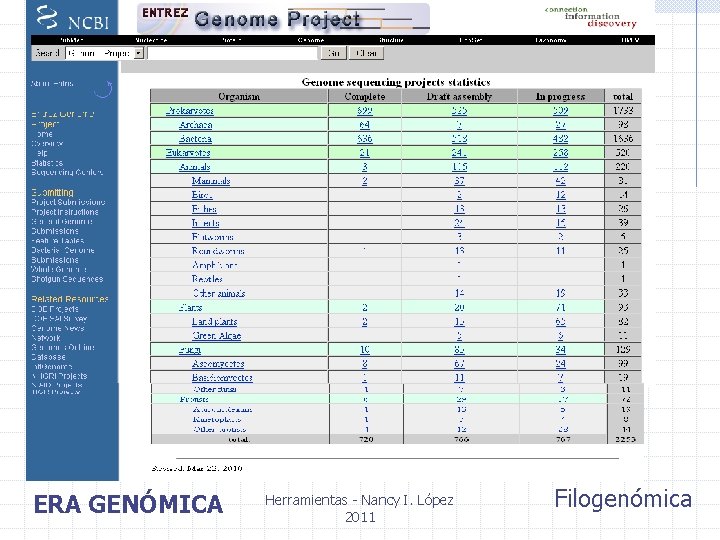Click the Organism column header
Image resolution: width=720 pixels, height=540 pixels.
(x=239, y=96)
